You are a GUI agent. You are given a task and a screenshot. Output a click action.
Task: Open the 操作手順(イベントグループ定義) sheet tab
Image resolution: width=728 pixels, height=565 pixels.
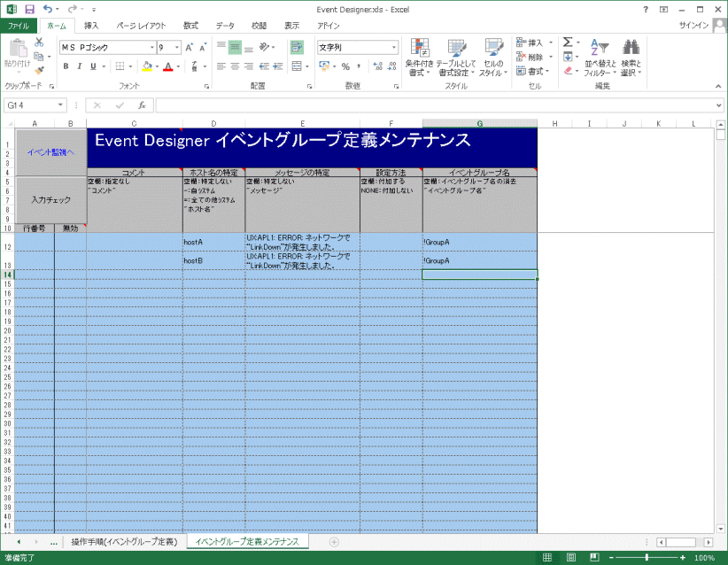pos(124,542)
